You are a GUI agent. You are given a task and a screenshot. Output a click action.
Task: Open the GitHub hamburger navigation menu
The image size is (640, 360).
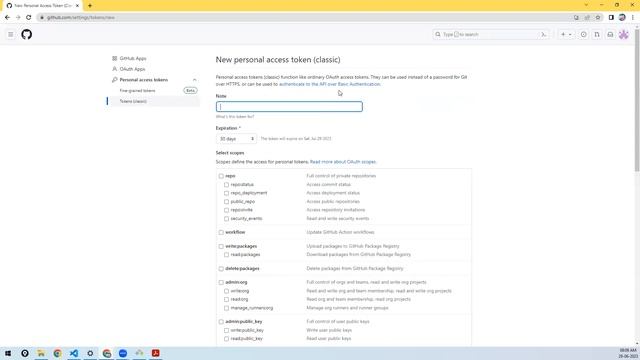[x=11, y=35]
